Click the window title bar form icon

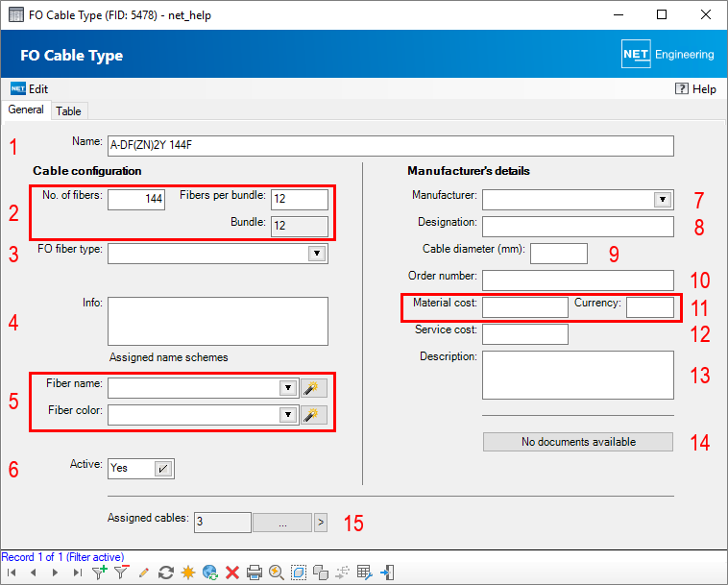coord(16,14)
